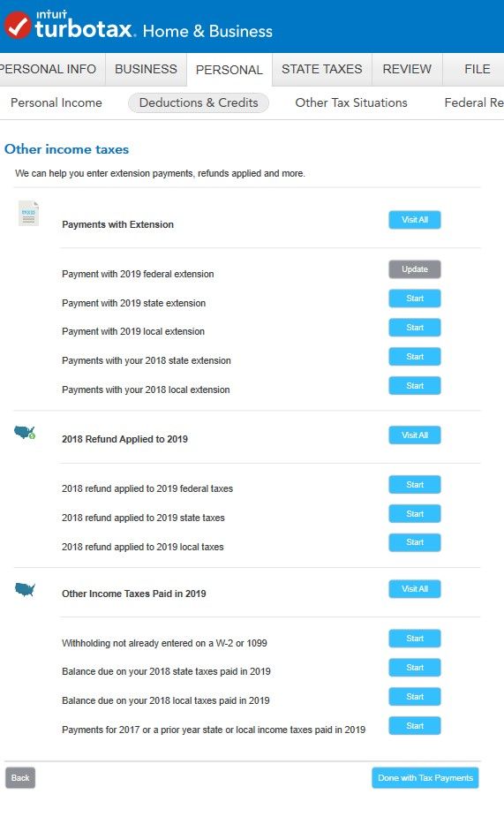Switch to the STATE TAXES tab
The width and height of the screenshot is (504, 817).
(x=322, y=69)
